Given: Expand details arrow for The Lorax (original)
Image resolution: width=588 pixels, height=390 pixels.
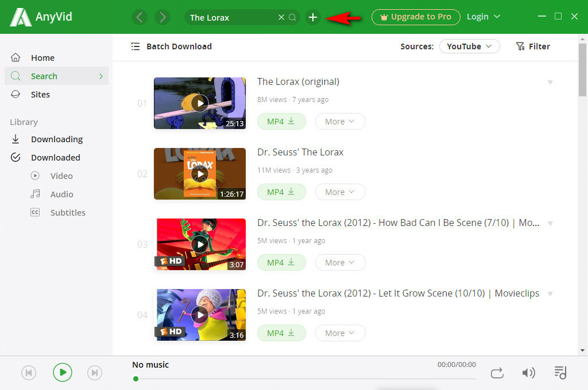Looking at the screenshot, I should (550, 83).
